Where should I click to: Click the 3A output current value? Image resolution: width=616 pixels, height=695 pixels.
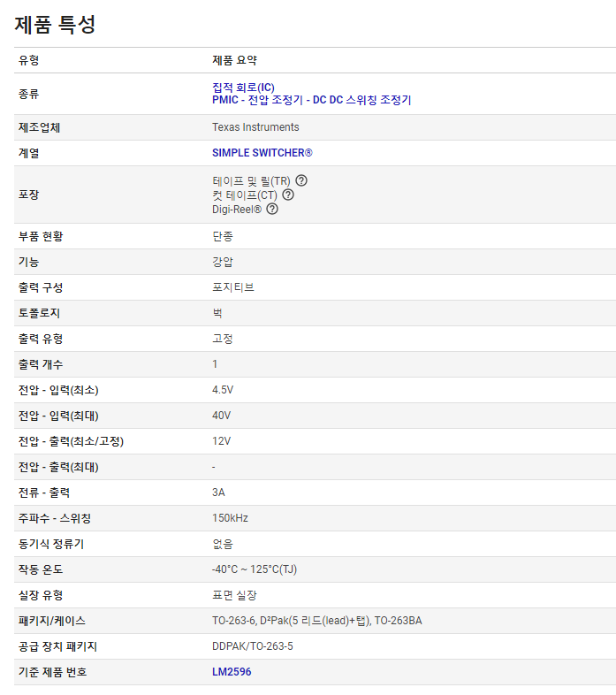click(218, 493)
